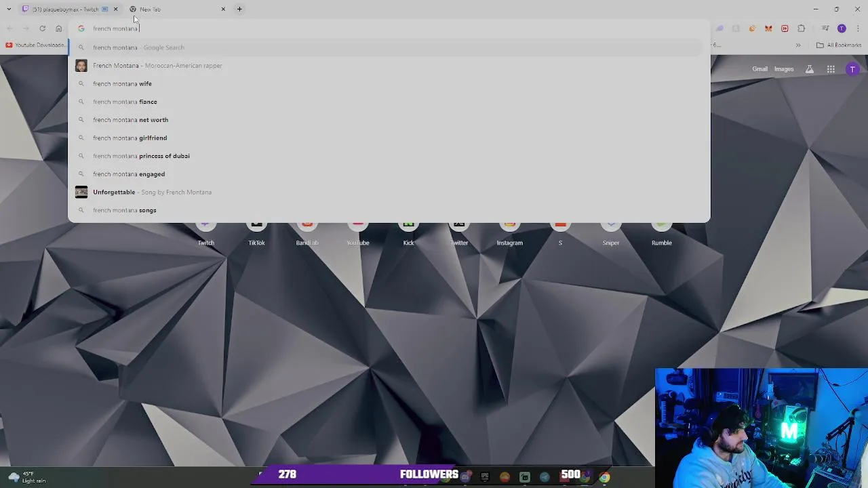Click the Google account avatar T
The width and height of the screenshot is (868, 488).
(x=852, y=69)
